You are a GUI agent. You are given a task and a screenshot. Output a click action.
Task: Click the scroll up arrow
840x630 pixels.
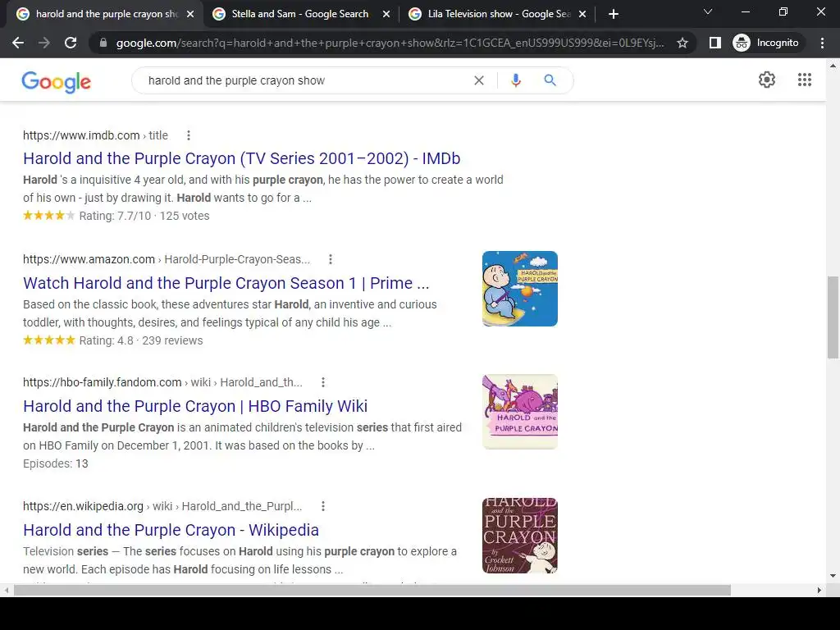[x=833, y=66]
